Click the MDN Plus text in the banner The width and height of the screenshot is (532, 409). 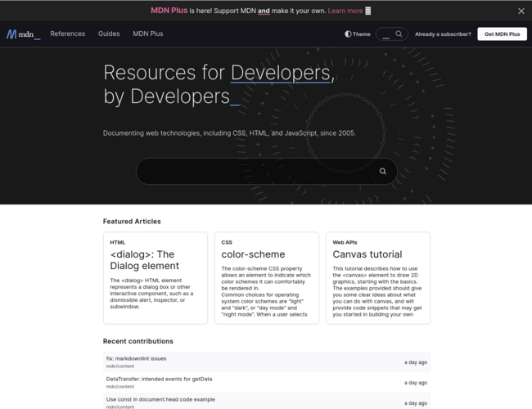pyautogui.click(x=169, y=11)
